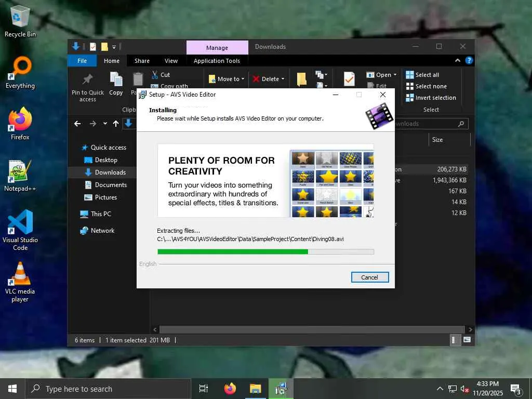
Task: Click the New folder icon in ribbon
Action: tap(302, 79)
